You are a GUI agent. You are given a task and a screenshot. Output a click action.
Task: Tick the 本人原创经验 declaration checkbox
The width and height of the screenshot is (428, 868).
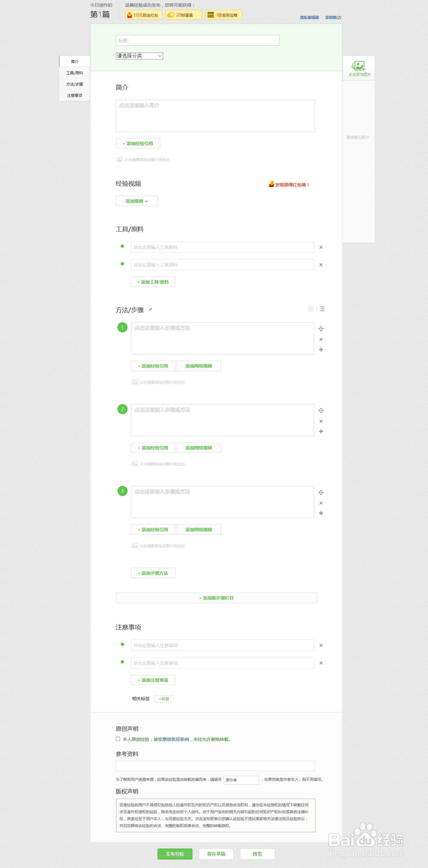[118, 739]
